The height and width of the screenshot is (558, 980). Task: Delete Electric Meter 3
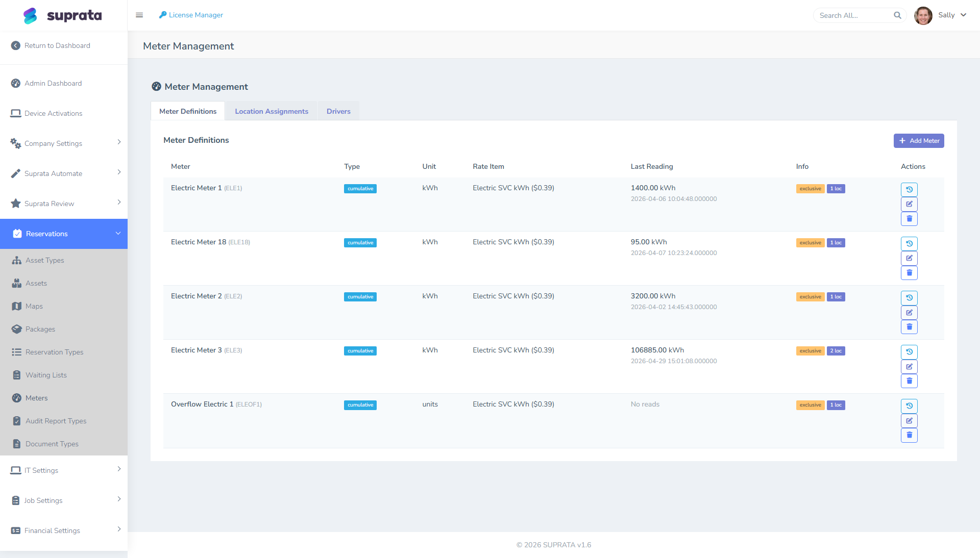click(x=909, y=381)
